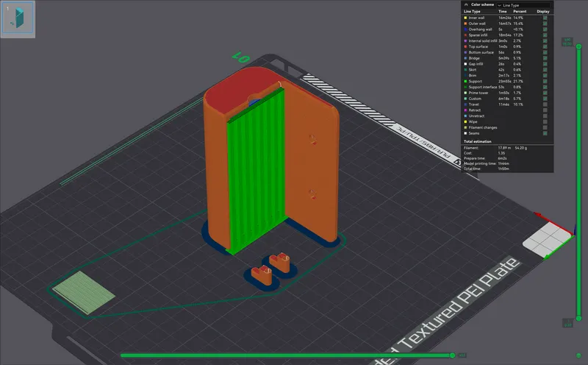Click the Outer wall orange color swatch
This screenshot has width=588, height=365.
(x=465, y=24)
